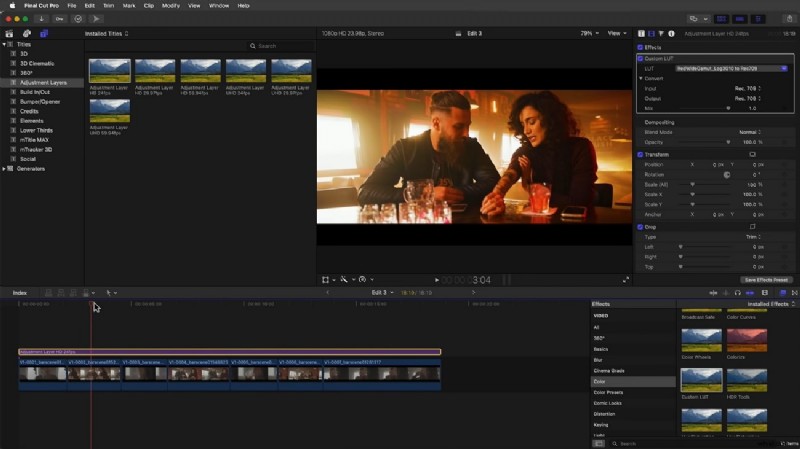Click Save Effects Preset button
800x449 pixels.
[766, 280]
